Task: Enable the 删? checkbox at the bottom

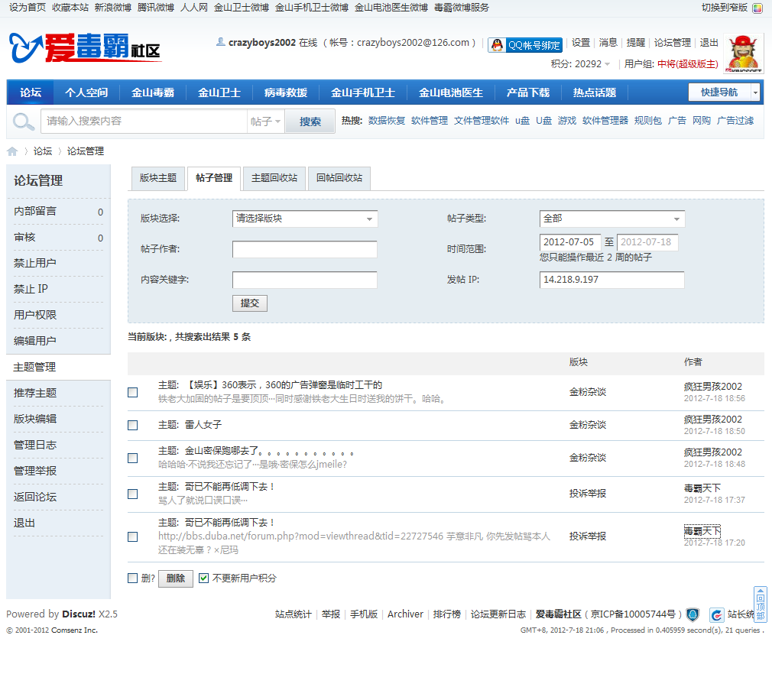Action: [x=131, y=579]
